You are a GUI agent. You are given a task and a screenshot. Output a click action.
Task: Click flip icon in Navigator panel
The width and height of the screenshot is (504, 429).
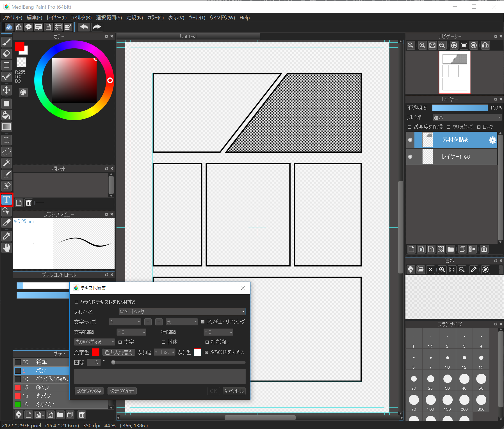485,45
